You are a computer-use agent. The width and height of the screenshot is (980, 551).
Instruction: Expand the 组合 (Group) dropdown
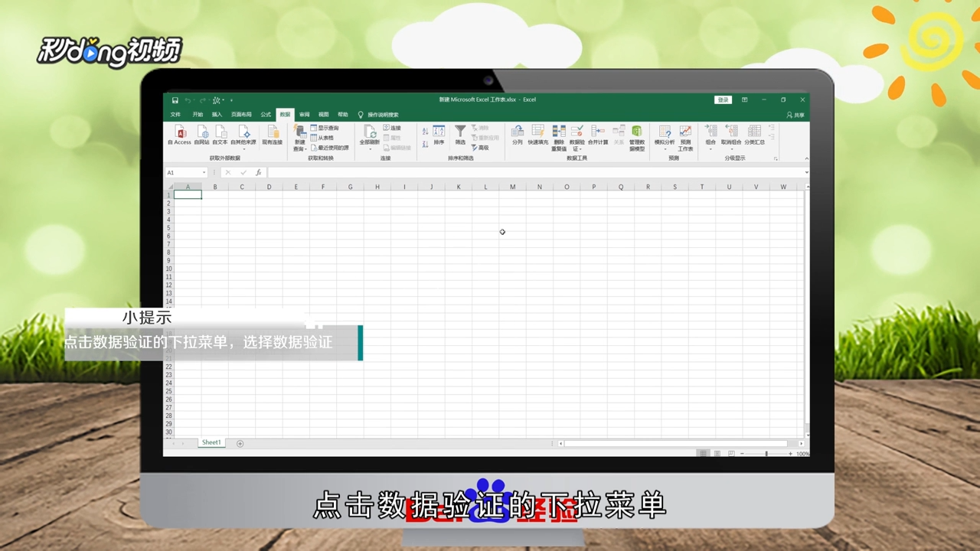click(x=710, y=147)
